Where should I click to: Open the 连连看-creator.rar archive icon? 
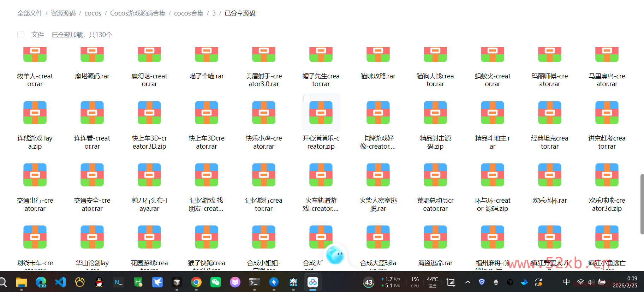(92, 113)
